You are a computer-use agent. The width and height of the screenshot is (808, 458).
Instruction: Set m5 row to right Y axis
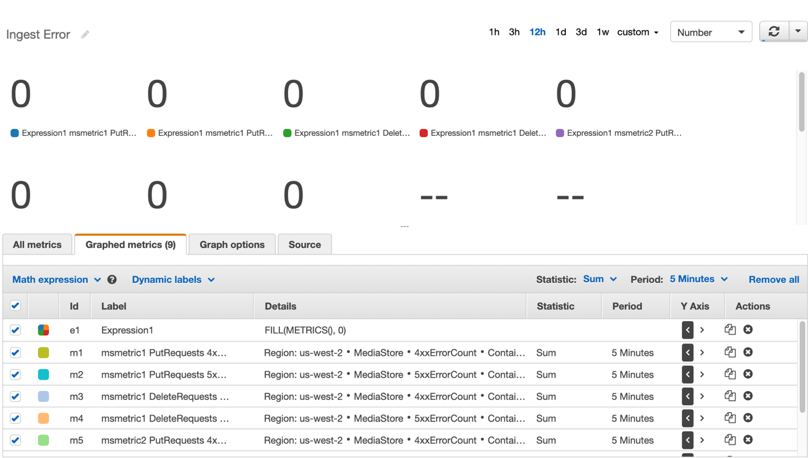click(x=702, y=440)
